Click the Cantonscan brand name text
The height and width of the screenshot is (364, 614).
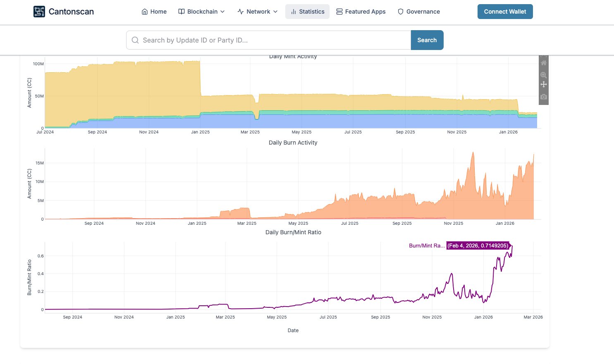point(71,12)
